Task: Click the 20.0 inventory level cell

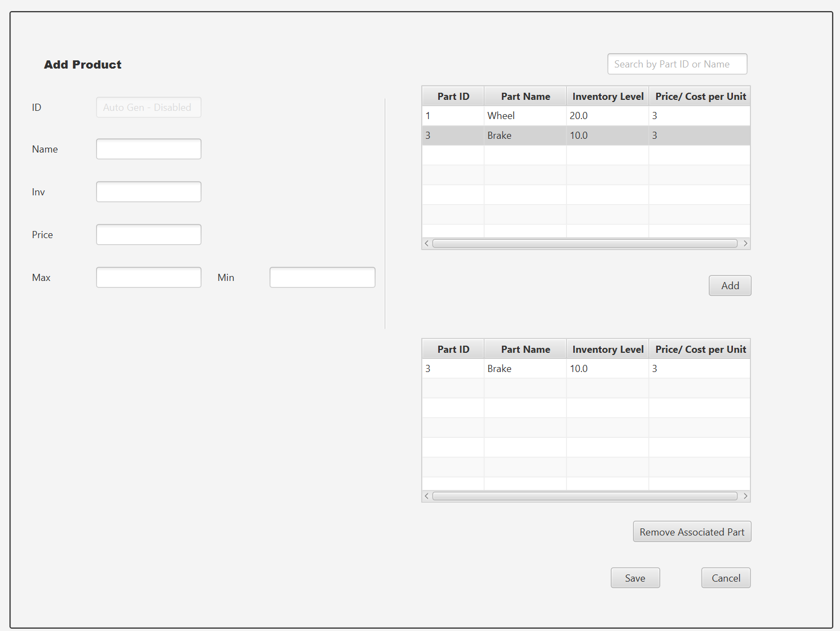Action: (608, 116)
